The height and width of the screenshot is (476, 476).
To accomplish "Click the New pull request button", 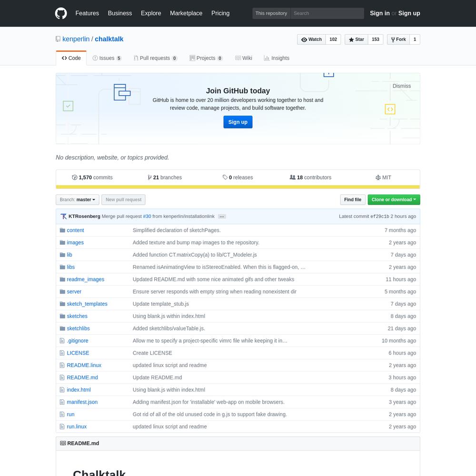I will (124, 200).
